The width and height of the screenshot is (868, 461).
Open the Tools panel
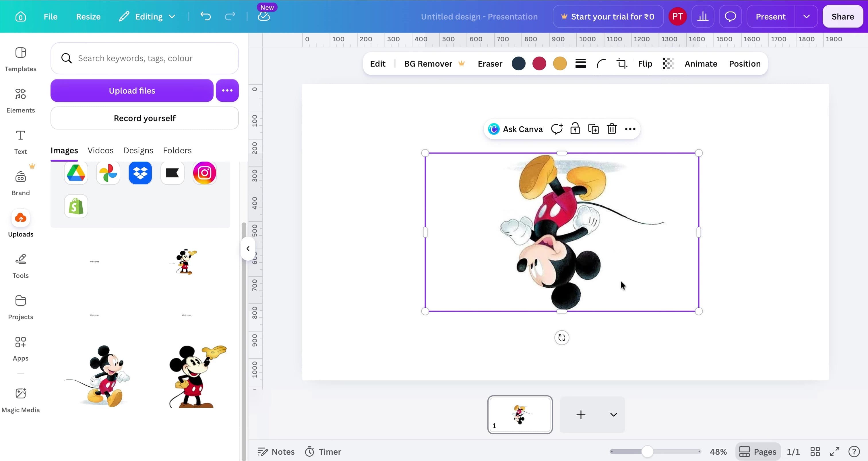21,266
